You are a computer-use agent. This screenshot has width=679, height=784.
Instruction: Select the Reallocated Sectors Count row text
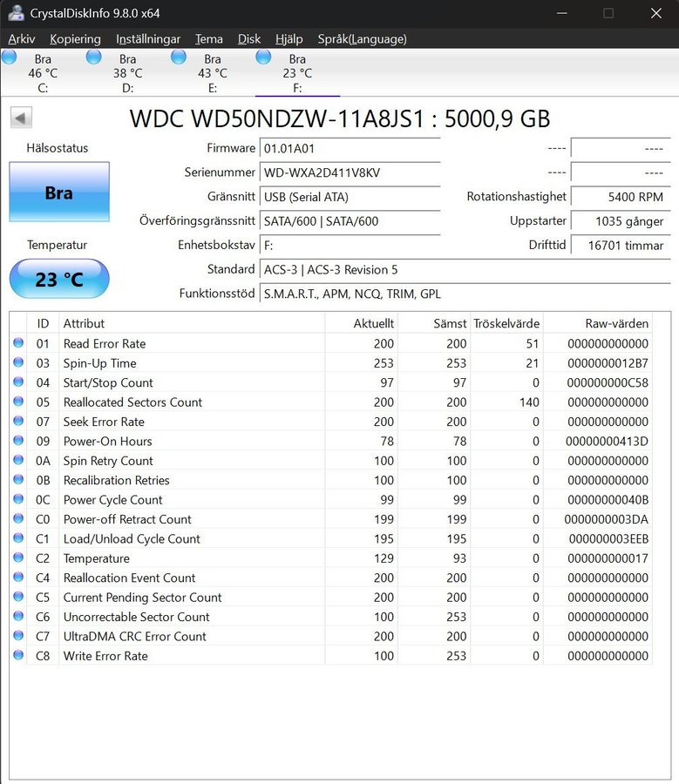[132, 402]
